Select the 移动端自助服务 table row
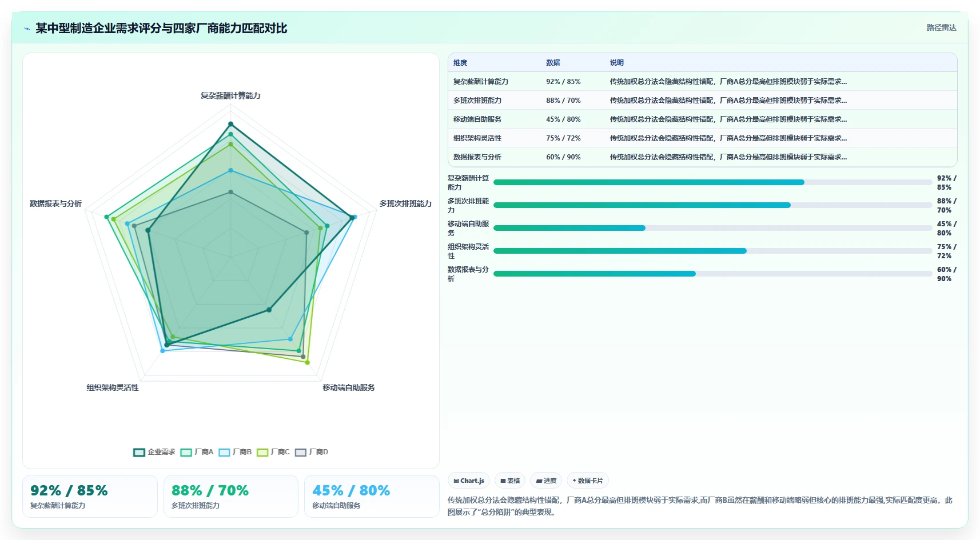The image size is (980, 540). click(x=702, y=119)
